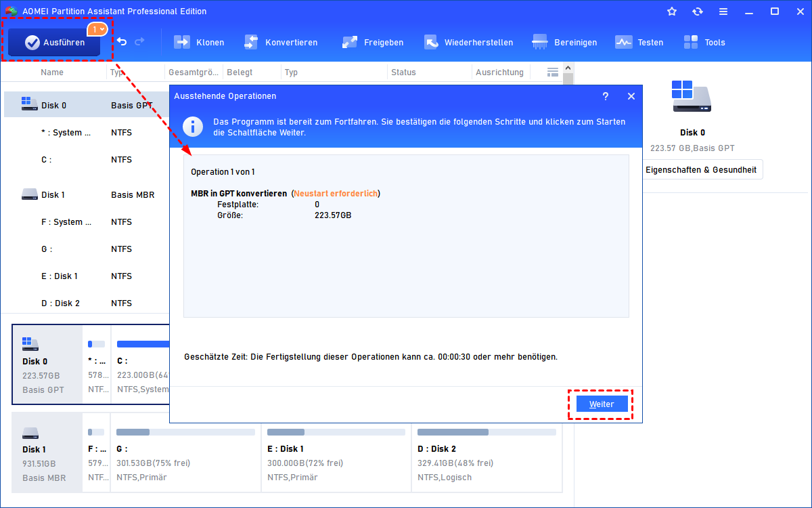Open the Klonen tool
The image size is (812, 508).
pos(199,43)
